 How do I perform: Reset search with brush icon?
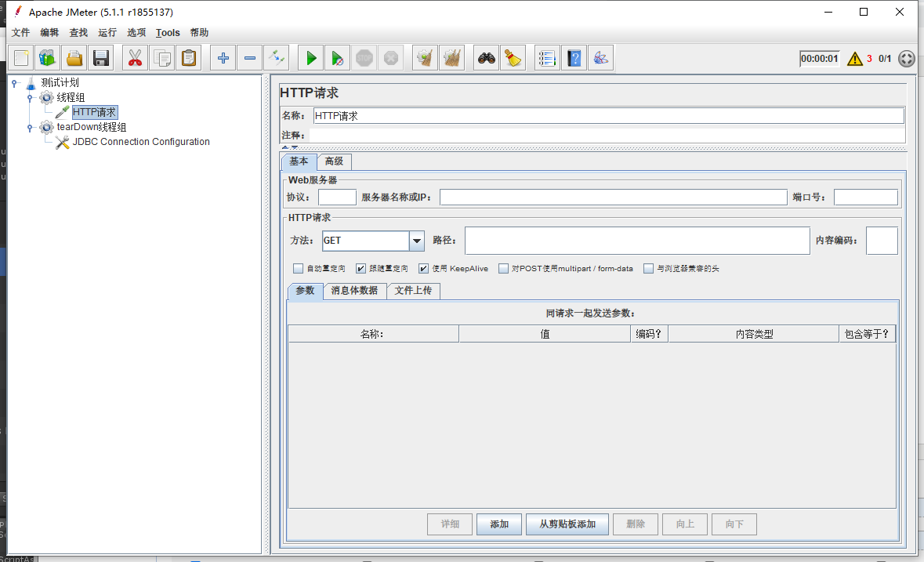click(513, 58)
